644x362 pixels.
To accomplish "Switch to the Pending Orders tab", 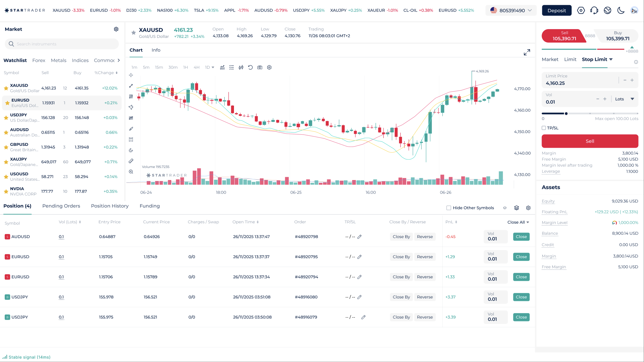I will [61, 206].
